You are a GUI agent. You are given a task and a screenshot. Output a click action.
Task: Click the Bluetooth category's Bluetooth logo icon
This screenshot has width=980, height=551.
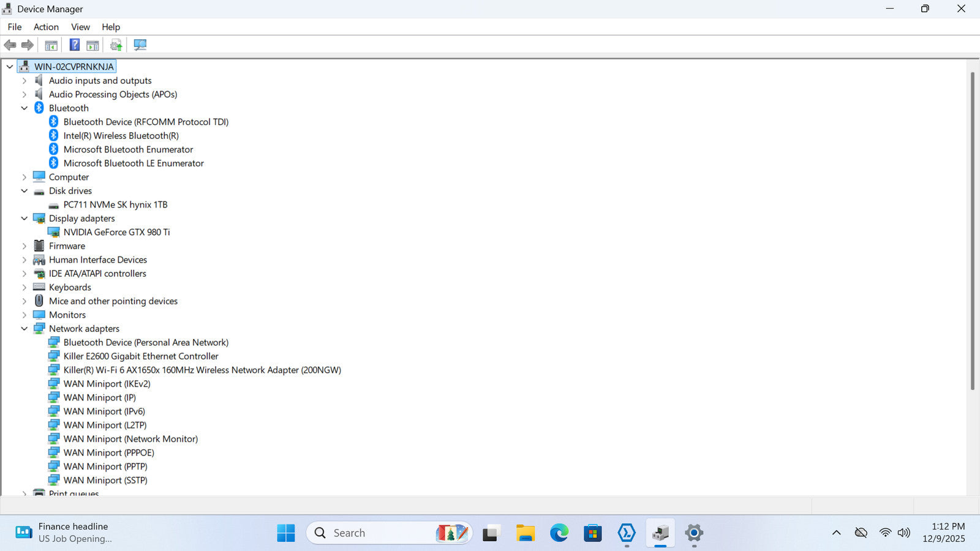click(39, 108)
